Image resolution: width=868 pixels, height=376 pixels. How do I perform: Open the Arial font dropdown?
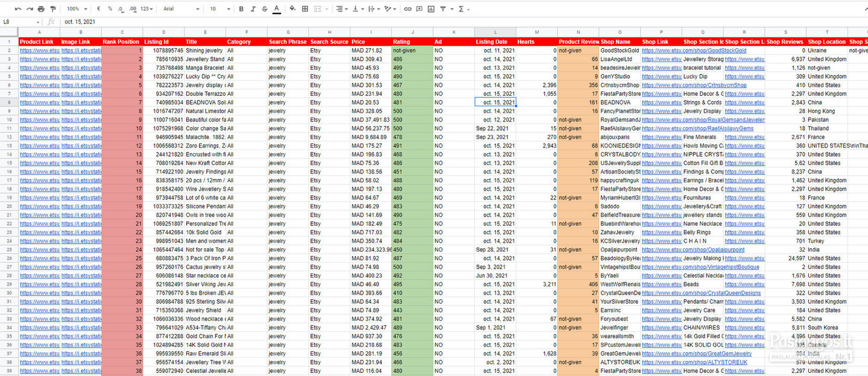click(x=181, y=9)
